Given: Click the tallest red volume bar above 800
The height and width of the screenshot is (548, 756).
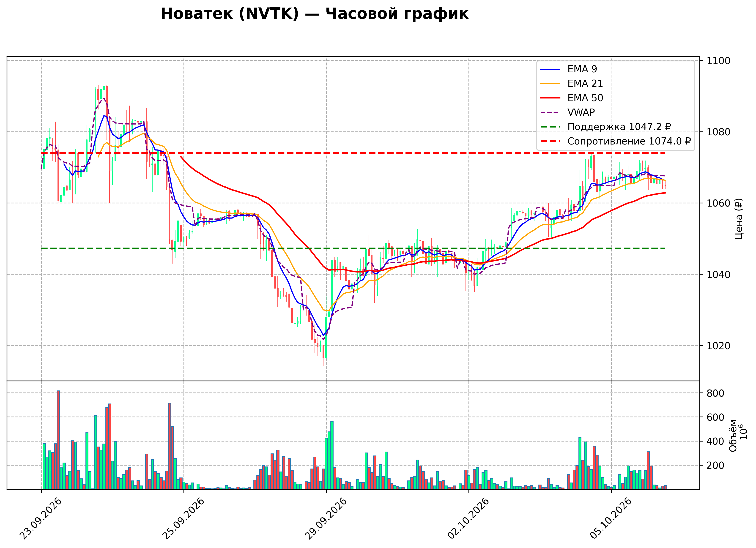Looking at the screenshot, I should point(58,440).
